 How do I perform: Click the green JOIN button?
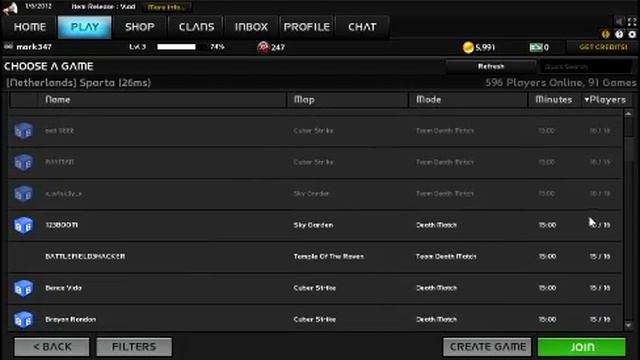point(582,347)
